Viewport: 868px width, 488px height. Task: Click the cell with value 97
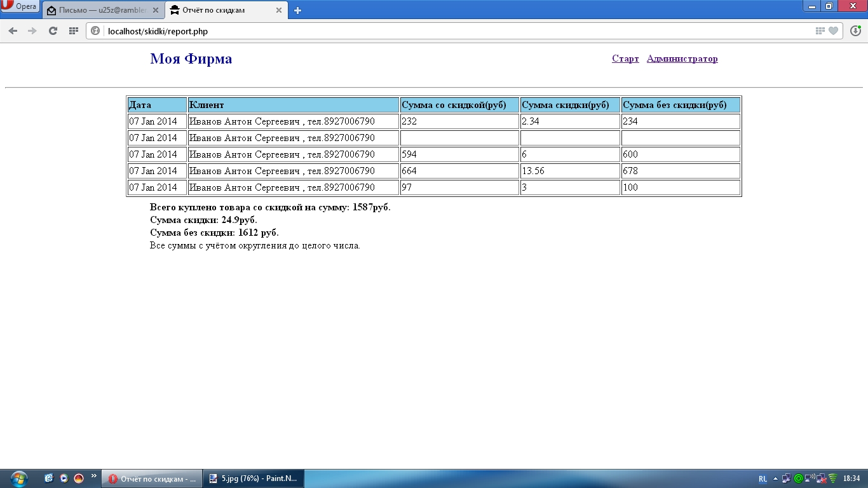pos(460,187)
